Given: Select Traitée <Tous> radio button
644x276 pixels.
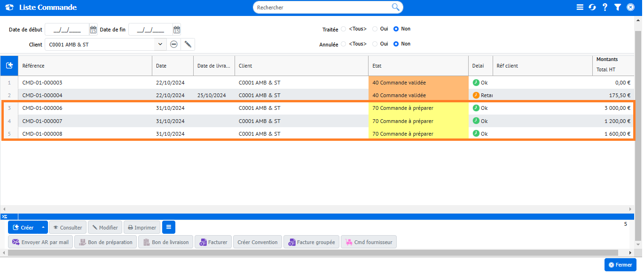Looking at the screenshot, I should (344, 29).
